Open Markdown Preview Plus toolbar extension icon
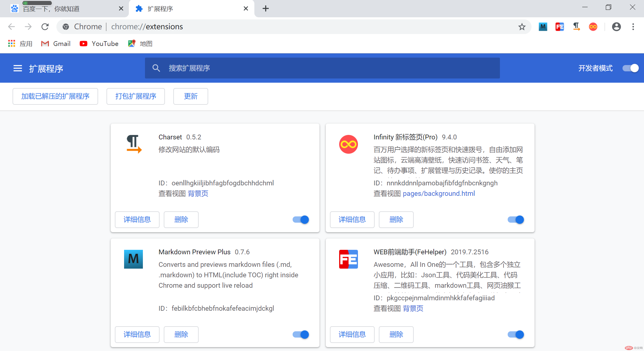 pyautogui.click(x=543, y=27)
